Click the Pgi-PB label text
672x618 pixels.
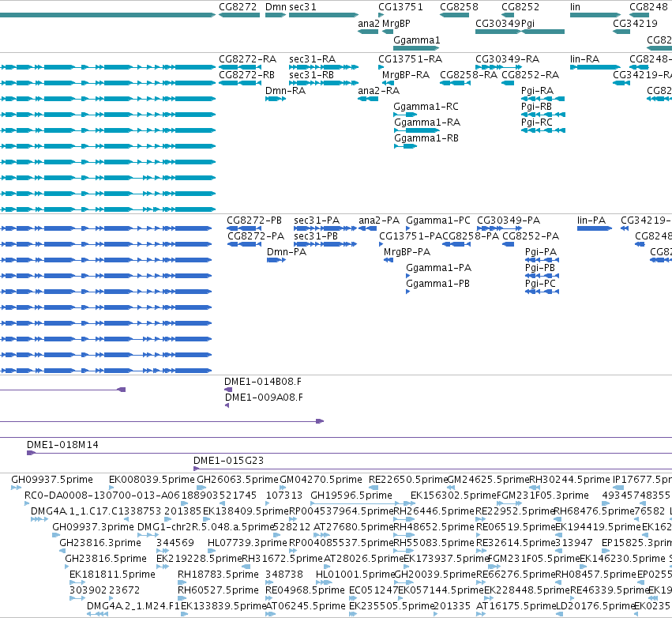pos(540,268)
